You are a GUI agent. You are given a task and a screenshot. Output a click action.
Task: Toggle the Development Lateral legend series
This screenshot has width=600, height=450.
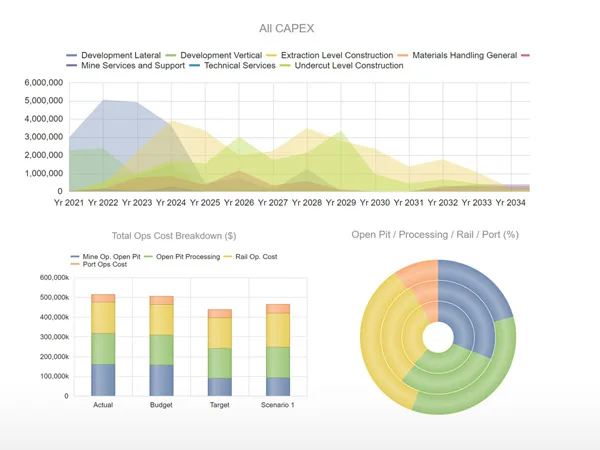pyautogui.click(x=114, y=55)
